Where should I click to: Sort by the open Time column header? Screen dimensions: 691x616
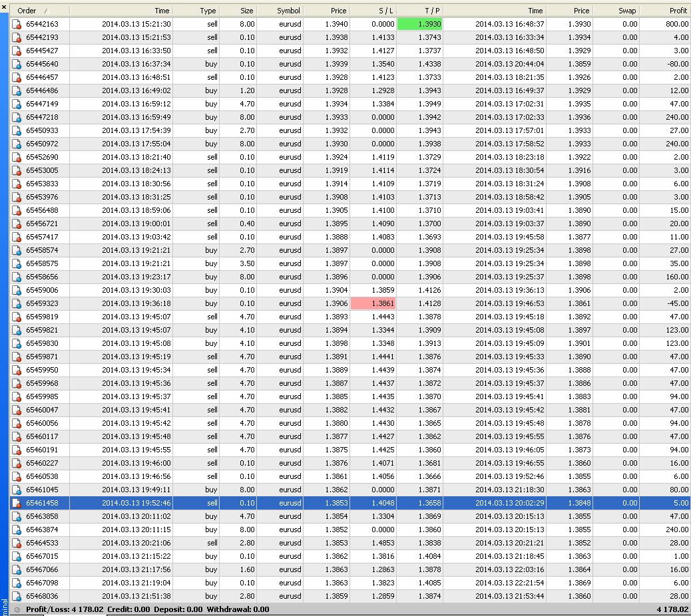tap(121, 11)
